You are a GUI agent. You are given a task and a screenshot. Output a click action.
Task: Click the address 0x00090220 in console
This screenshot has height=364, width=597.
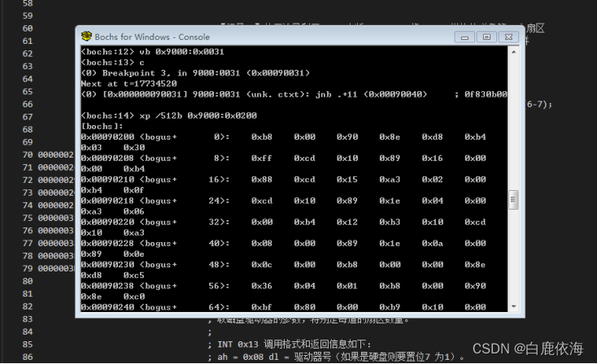click(x=107, y=222)
